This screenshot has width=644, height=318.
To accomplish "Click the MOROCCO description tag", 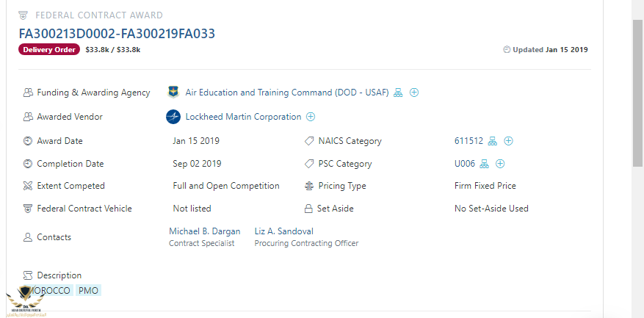I will [x=50, y=290].
